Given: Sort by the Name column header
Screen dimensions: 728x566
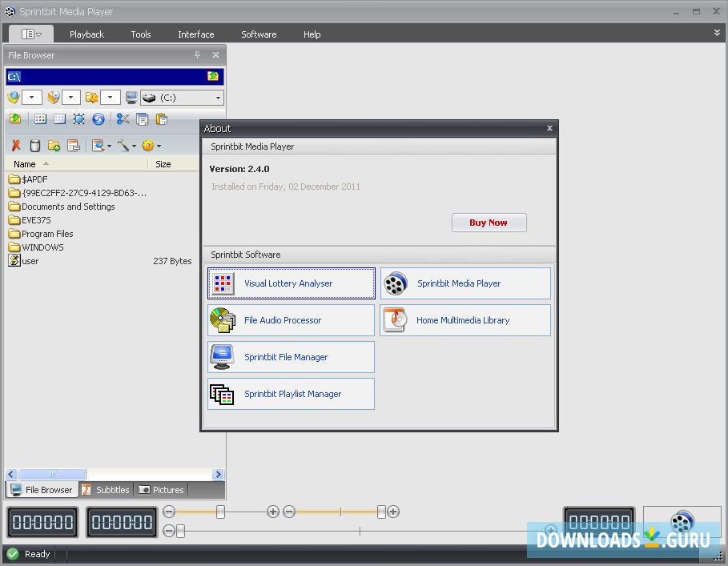Looking at the screenshot, I should pyautogui.click(x=76, y=164).
